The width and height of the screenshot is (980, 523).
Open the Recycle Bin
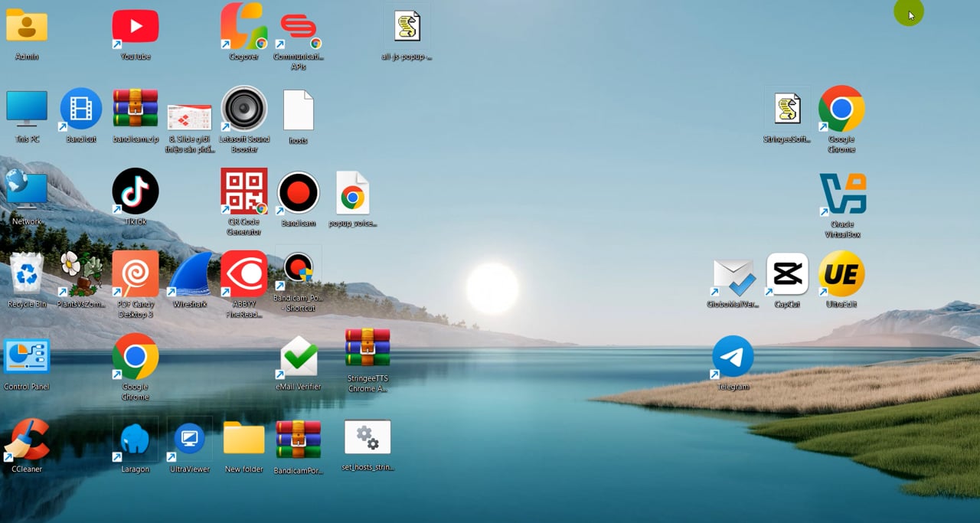(27, 274)
